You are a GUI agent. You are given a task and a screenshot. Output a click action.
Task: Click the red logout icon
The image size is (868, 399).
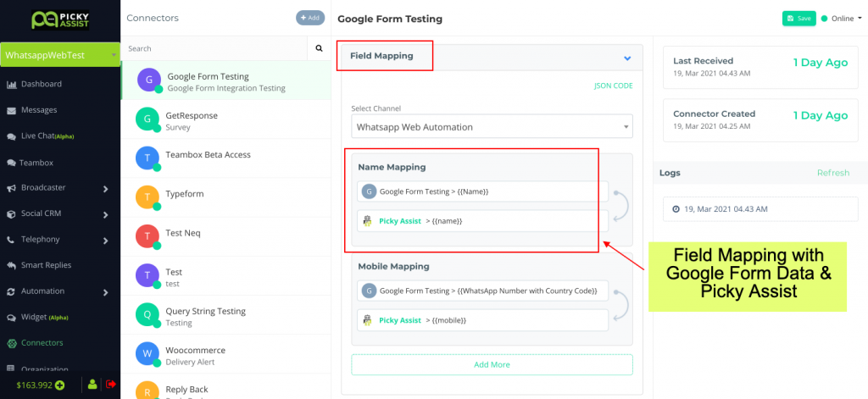tap(111, 384)
